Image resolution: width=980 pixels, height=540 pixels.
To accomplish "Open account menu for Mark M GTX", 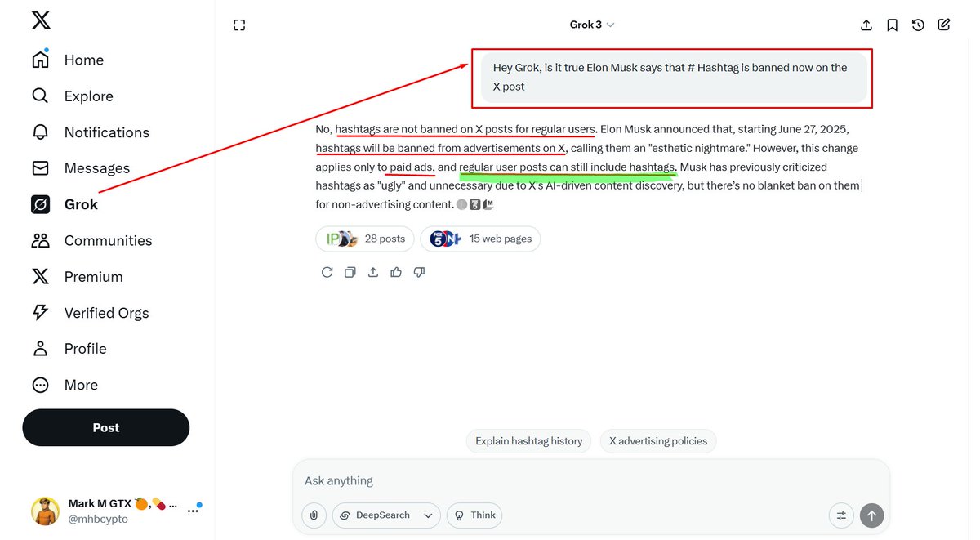I will pyautogui.click(x=116, y=511).
